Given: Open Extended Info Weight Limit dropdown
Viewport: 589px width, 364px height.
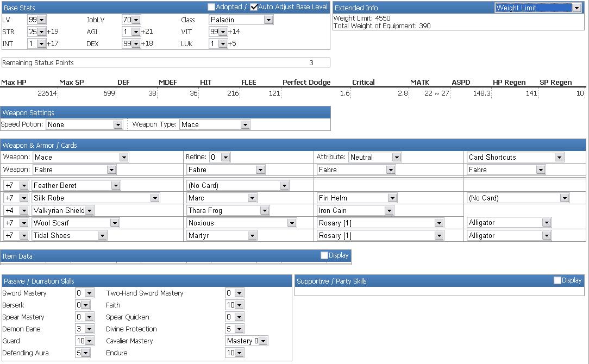Looking at the screenshot, I should [x=538, y=8].
